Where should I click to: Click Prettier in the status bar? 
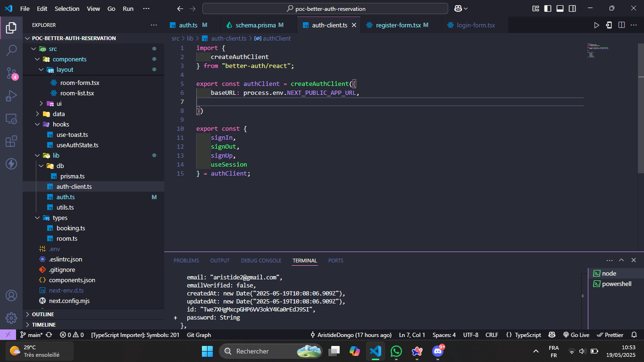coord(610,335)
